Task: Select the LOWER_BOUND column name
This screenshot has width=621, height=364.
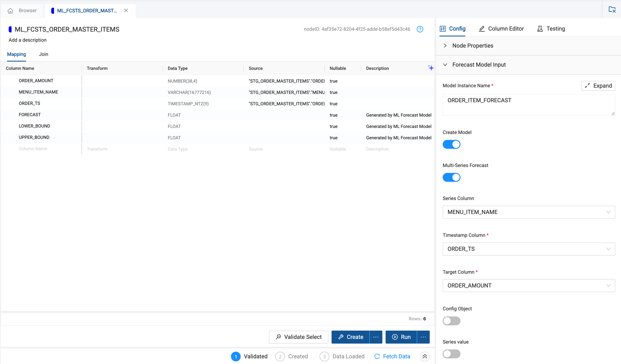Action: [x=34, y=126]
